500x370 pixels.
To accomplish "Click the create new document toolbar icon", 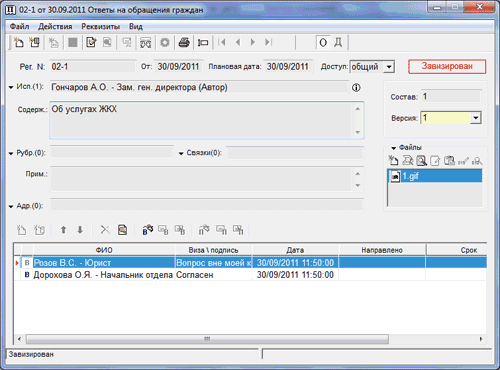I will point(18,42).
